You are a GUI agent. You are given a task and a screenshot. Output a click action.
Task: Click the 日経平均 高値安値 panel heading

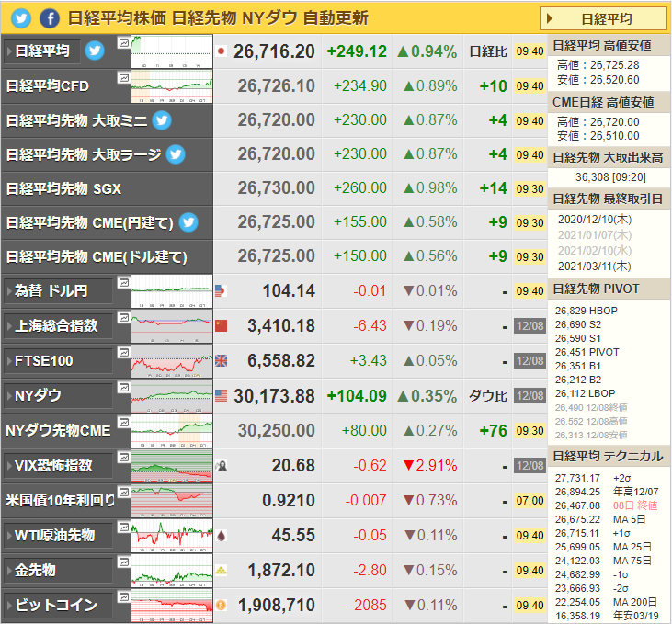(x=602, y=45)
